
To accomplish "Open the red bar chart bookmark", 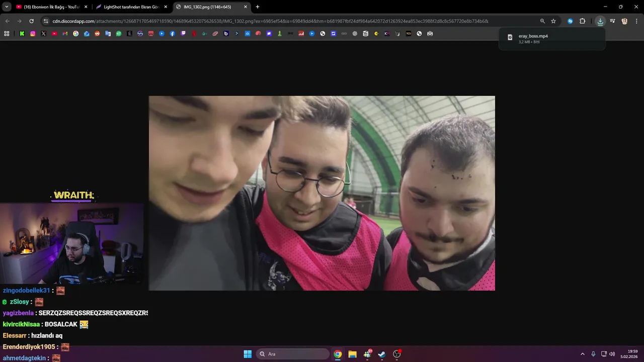I will (301, 34).
